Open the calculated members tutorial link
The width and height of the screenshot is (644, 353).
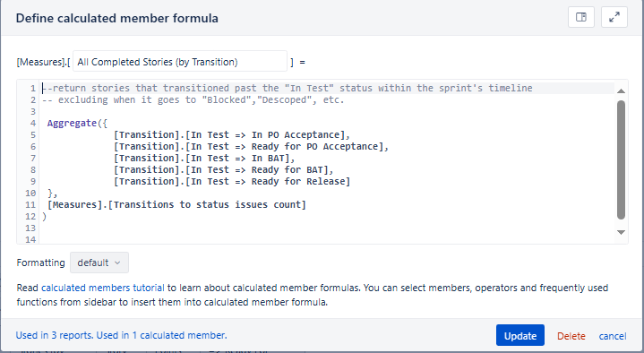[x=103, y=288]
